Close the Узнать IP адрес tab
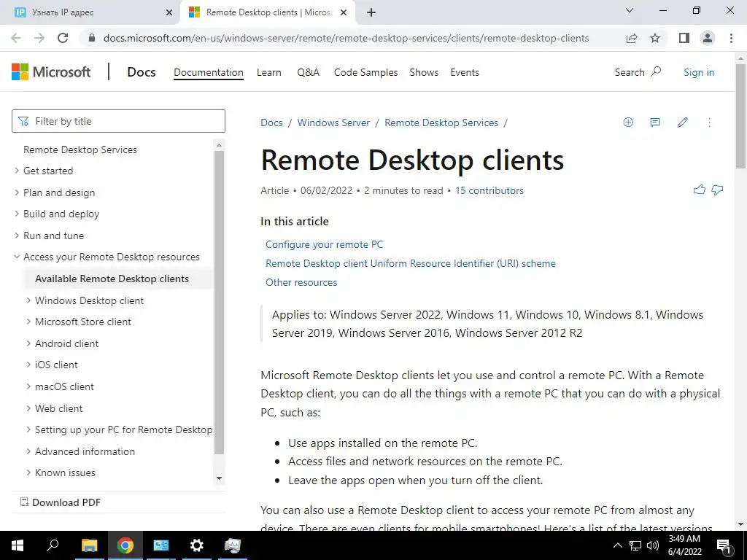Screen dimensions: 747x560 click(x=169, y=12)
